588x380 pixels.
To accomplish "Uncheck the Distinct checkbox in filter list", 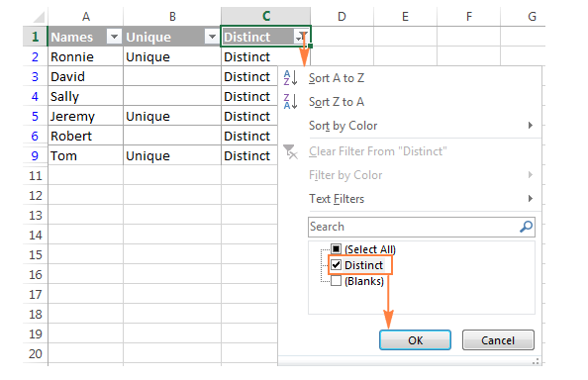I will coord(336,265).
